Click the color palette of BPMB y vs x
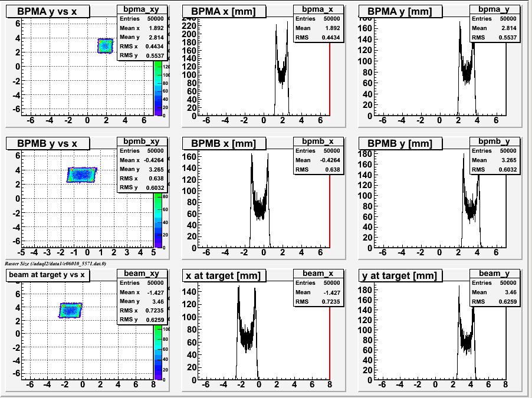532x398 pixels. [x=158, y=221]
